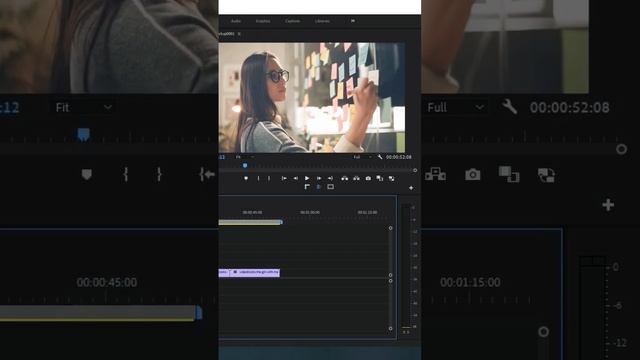Open Comparison View in the sharp Program Monitor
The width and height of the screenshot is (640, 360).
pos(380,178)
